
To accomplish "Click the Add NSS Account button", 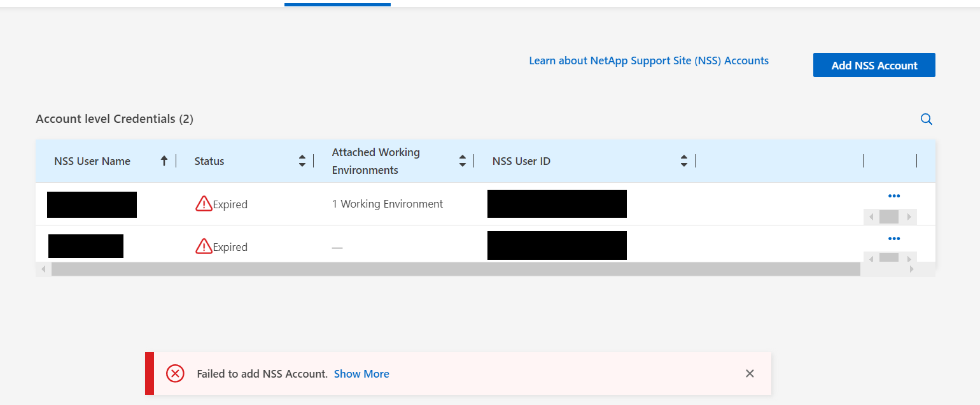I will [x=874, y=65].
